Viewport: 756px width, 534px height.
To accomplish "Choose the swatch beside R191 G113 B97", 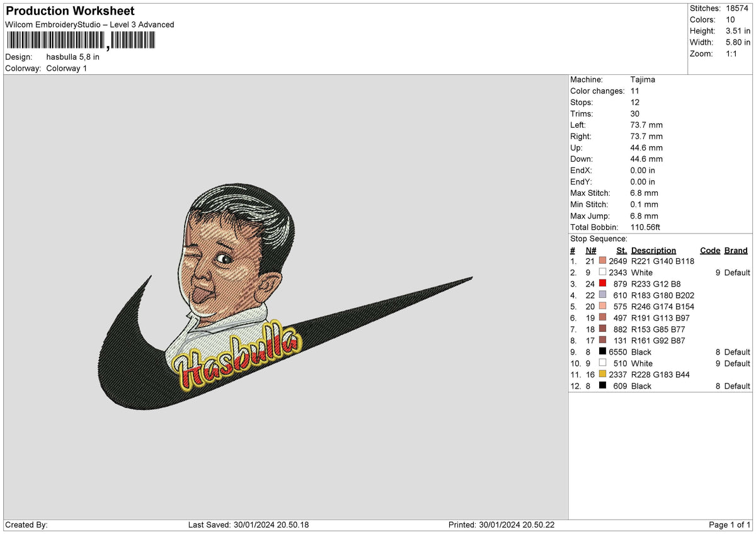I will click(x=603, y=318).
